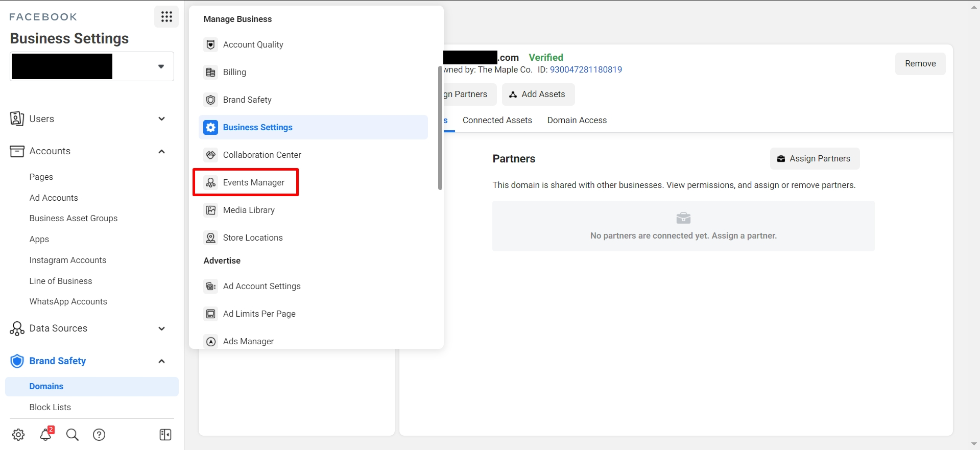Click the Ad Account Settings icon
Viewport: 980px width, 450px height.
[x=211, y=286]
